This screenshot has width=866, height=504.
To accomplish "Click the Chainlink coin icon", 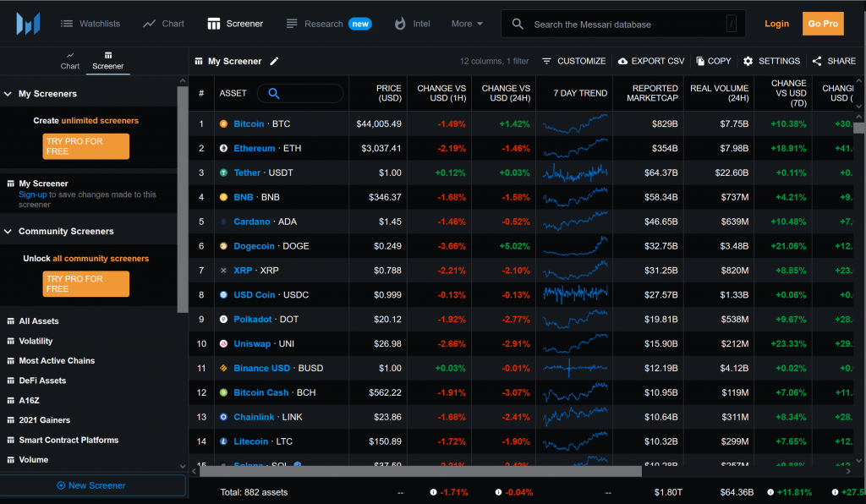I will click(x=223, y=417).
